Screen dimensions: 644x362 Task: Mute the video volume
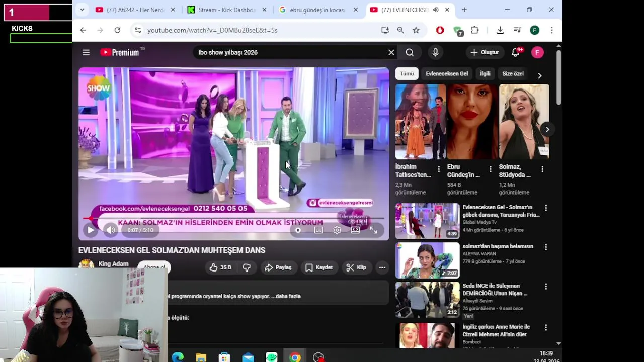coord(111,230)
